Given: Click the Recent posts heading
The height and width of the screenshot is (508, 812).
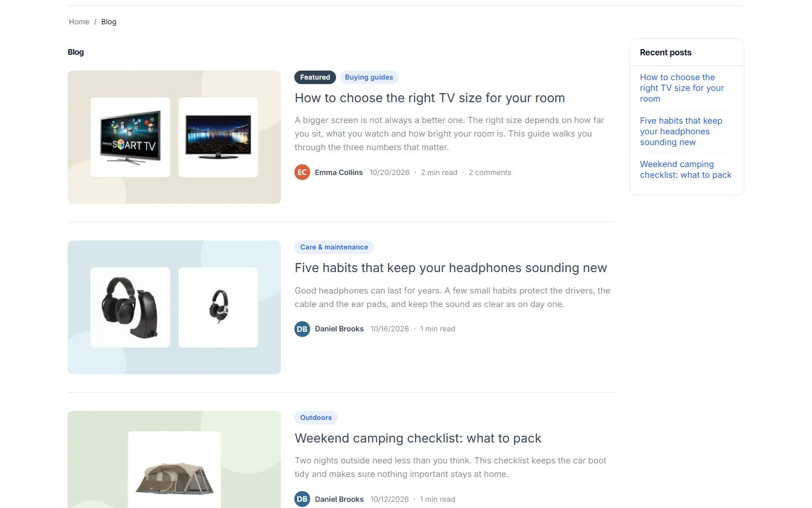Looking at the screenshot, I should pyautogui.click(x=665, y=52).
